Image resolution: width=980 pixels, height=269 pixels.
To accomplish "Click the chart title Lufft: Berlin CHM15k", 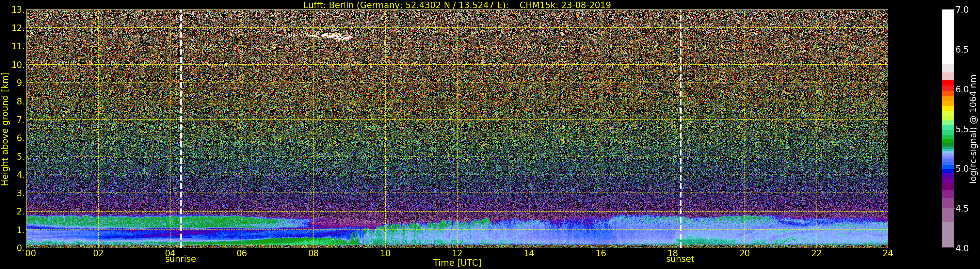I will 457,5.
